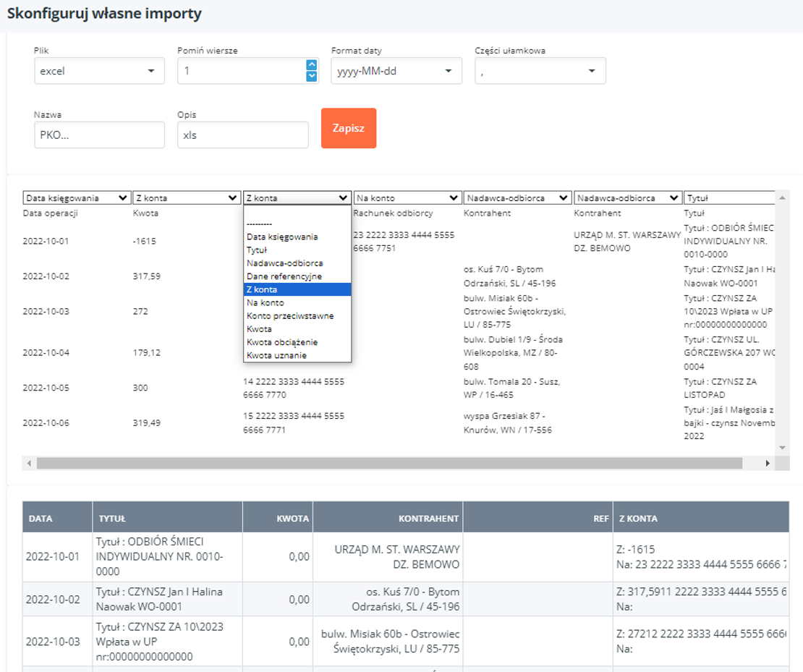Click the horizontal scrollbar right arrow
Viewport: 803px width, 672px height.
tap(768, 463)
